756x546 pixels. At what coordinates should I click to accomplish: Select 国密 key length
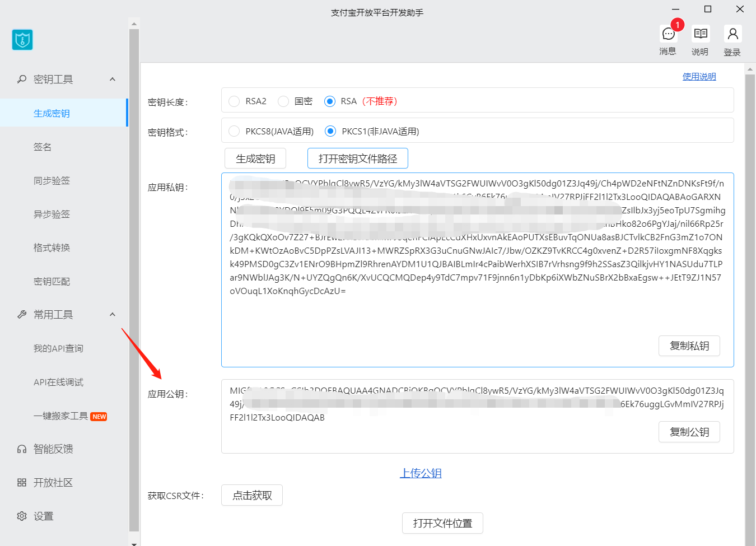pyautogui.click(x=283, y=101)
